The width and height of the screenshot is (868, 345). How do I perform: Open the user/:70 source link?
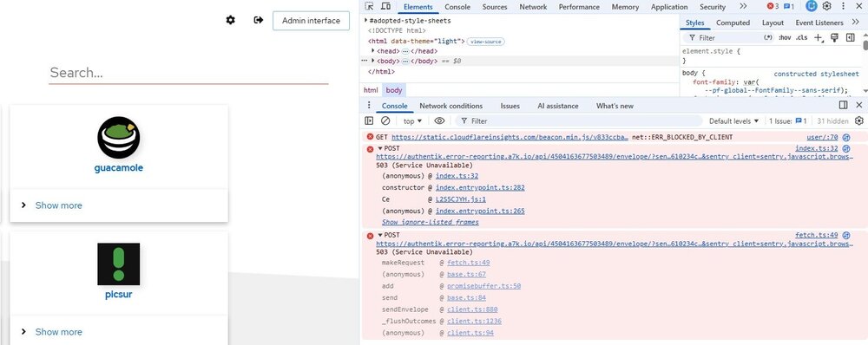point(822,137)
